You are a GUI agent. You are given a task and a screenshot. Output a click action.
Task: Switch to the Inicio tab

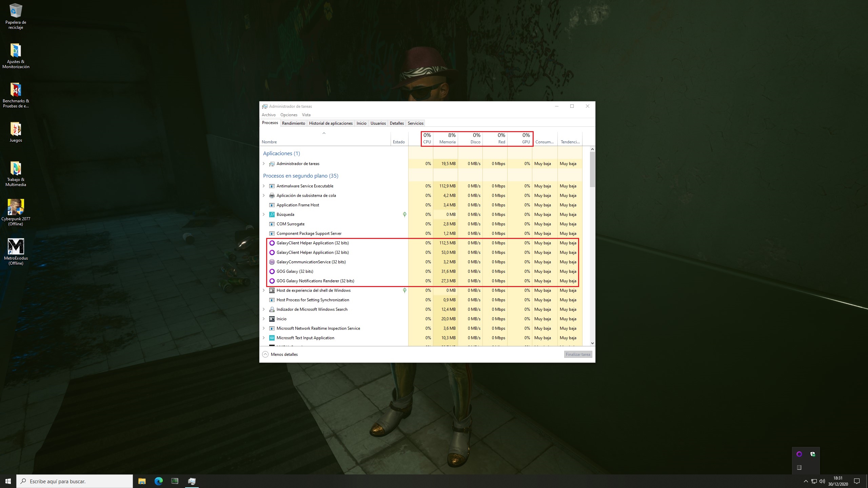(361, 123)
